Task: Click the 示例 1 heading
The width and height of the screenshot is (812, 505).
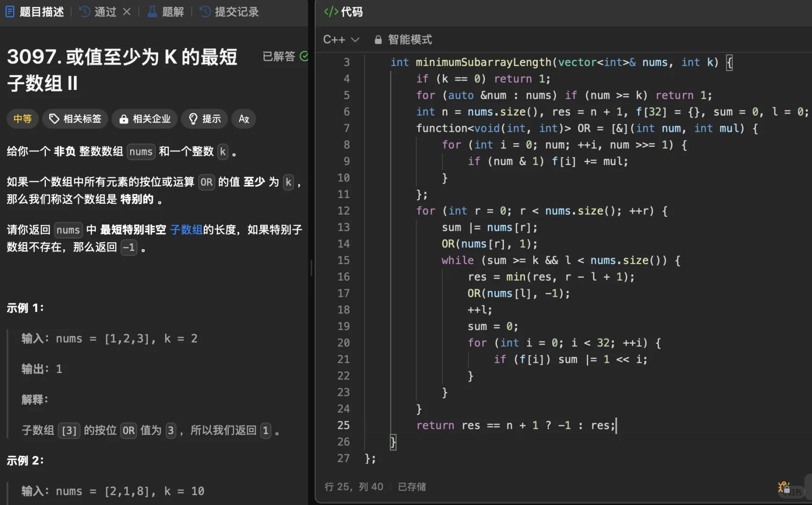Action: (x=25, y=308)
